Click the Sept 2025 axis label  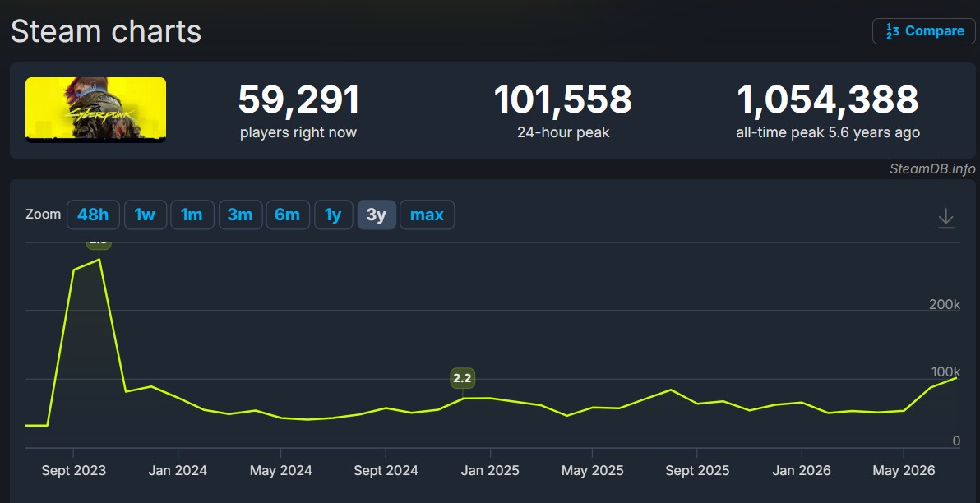pyautogui.click(x=697, y=470)
